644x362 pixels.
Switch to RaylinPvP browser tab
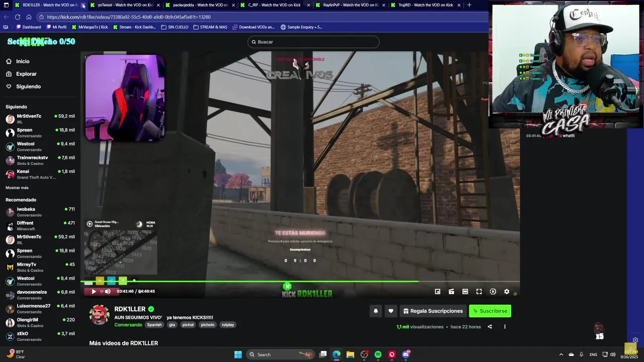click(x=351, y=5)
